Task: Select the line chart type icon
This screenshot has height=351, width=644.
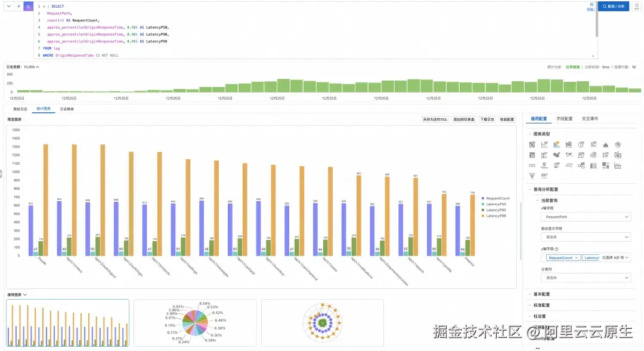Action: (x=544, y=144)
